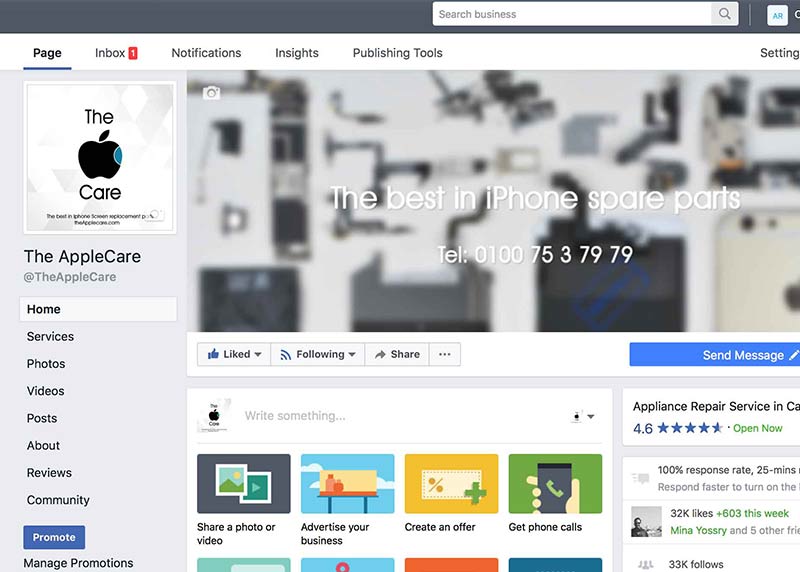Open the Settings tab
This screenshot has width=800, height=572.
tap(780, 53)
